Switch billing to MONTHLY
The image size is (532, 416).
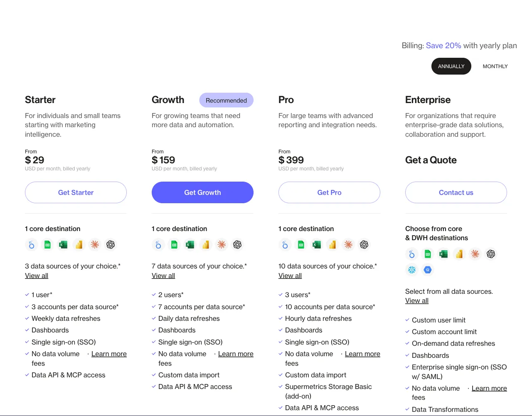pos(495,66)
